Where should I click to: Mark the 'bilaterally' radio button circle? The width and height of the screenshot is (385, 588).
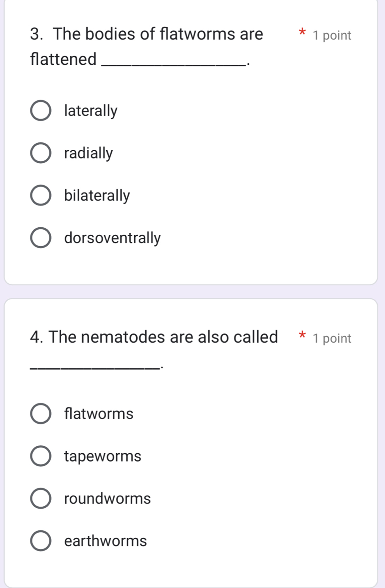(x=41, y=196)
